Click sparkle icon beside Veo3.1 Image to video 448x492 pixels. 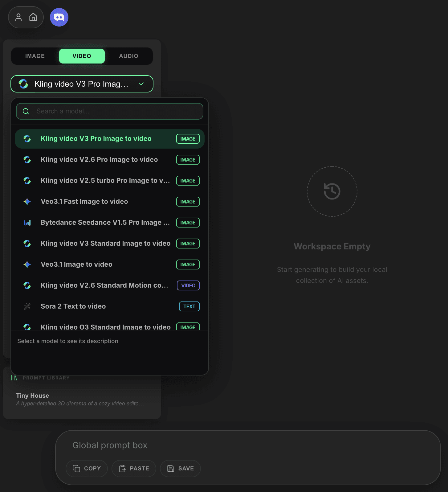tap(27, 264)
